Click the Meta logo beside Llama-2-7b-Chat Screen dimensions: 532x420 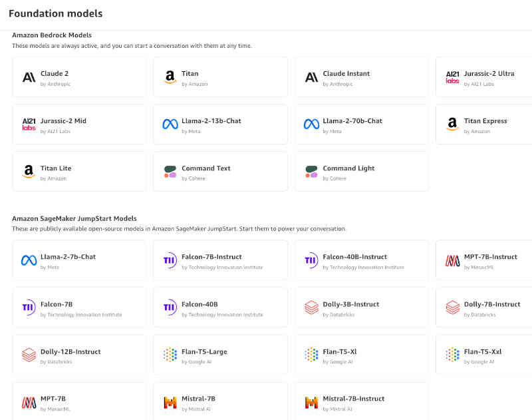coord(29,260)
